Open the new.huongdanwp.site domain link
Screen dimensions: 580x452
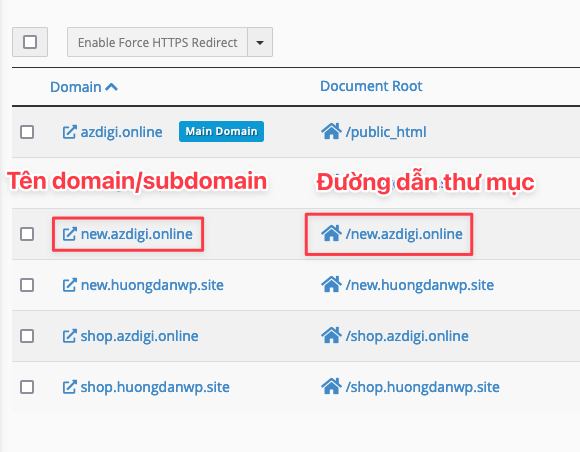tap(152, 285)
